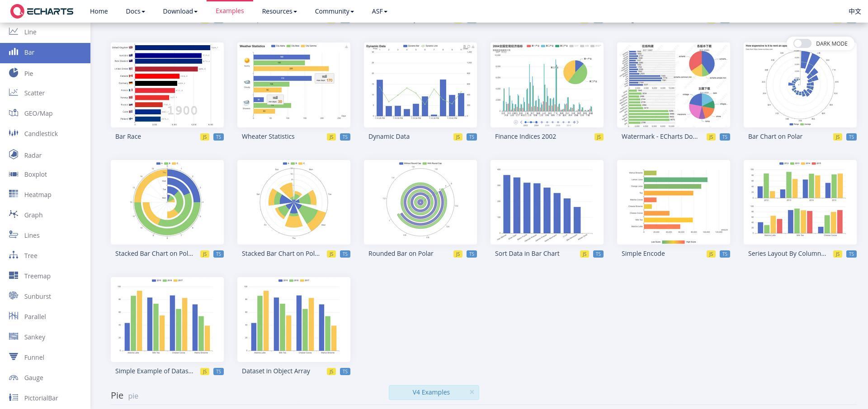Viewport: 868px width, 409px height.
Task: Click the TS badge for Dynamic Data
Action: (472, 137)
